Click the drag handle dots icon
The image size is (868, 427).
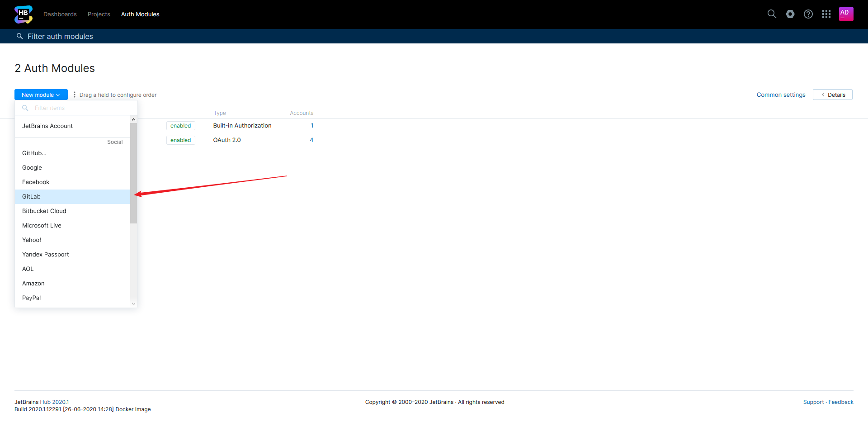coord(75,95)
